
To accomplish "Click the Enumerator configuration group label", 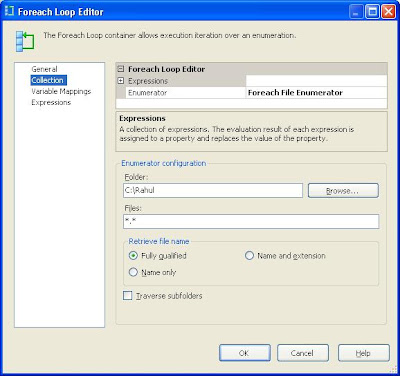I will (163, 163).
